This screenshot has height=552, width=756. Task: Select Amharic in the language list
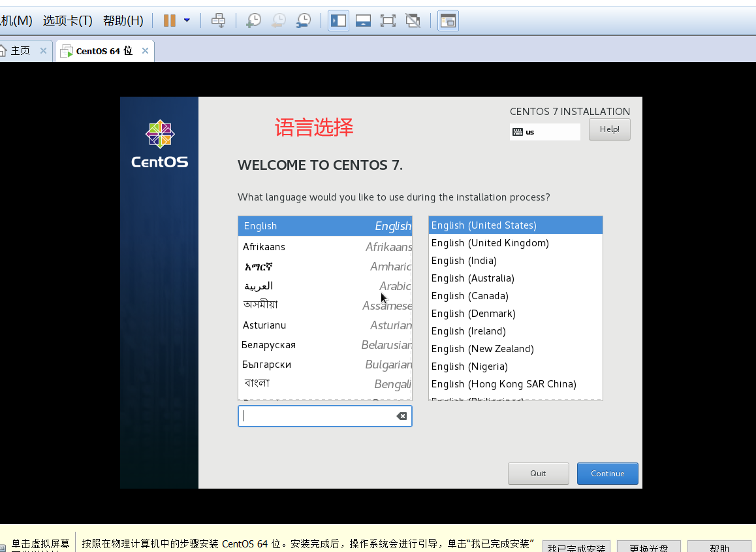tap(325, 267)
